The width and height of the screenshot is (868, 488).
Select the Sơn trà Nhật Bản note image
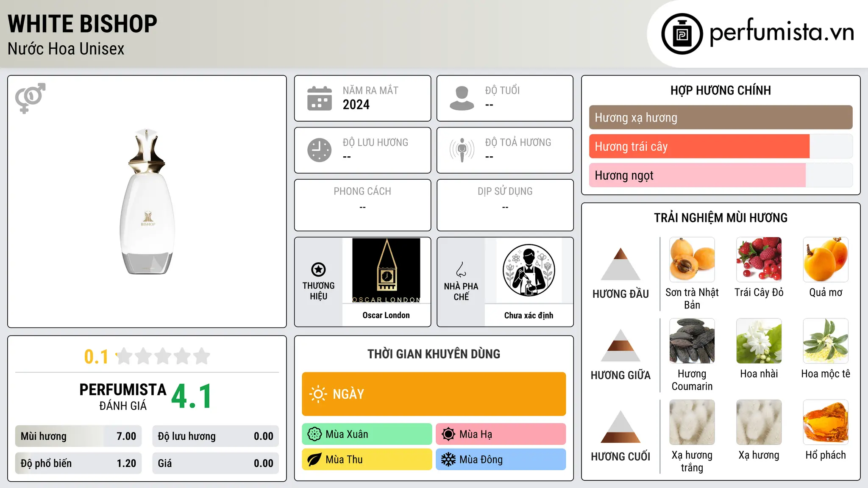tap(692, 260)
